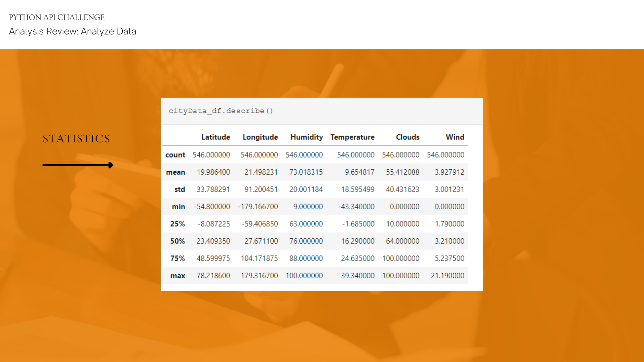Click the Analysis Review: Analyze Data subtitle
This screenshot has width=644, height=362.
click(72, 31)
